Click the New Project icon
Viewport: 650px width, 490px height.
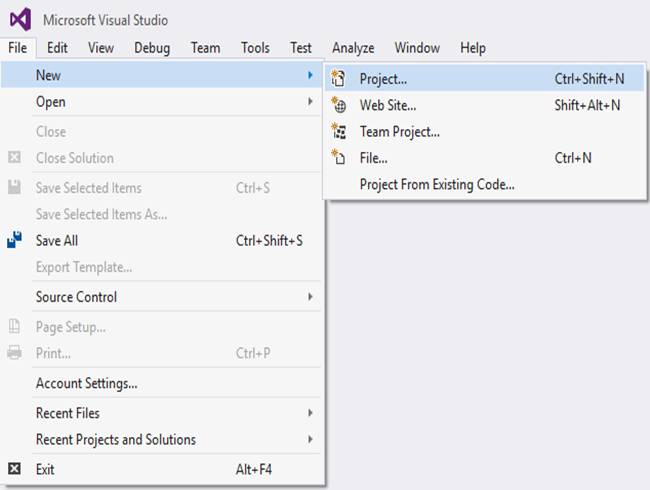(338, 78)
